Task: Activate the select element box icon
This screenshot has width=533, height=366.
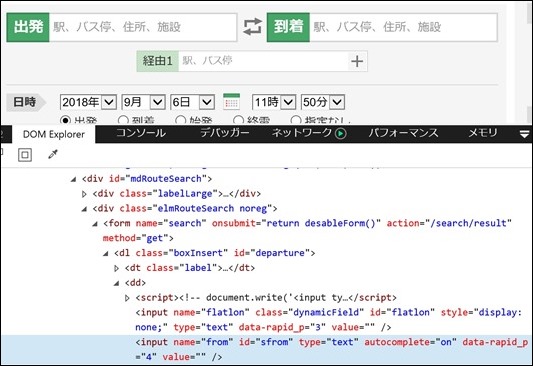Action: click(x=25, y=155)
